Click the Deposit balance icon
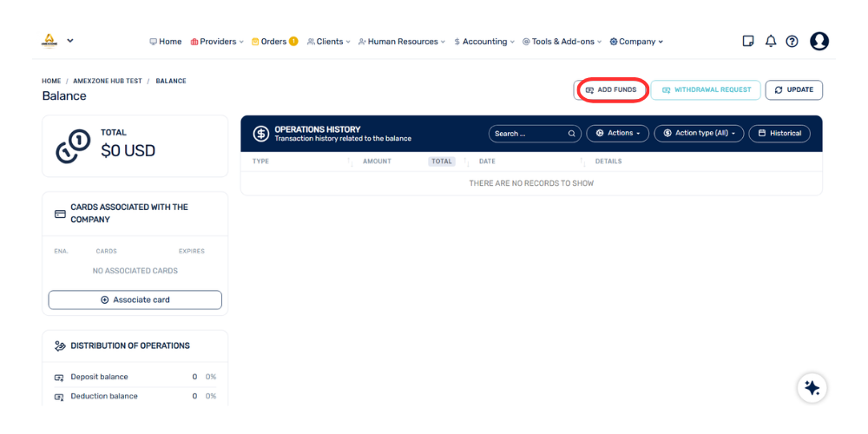 pyautogui.click(x=59, y=378)
